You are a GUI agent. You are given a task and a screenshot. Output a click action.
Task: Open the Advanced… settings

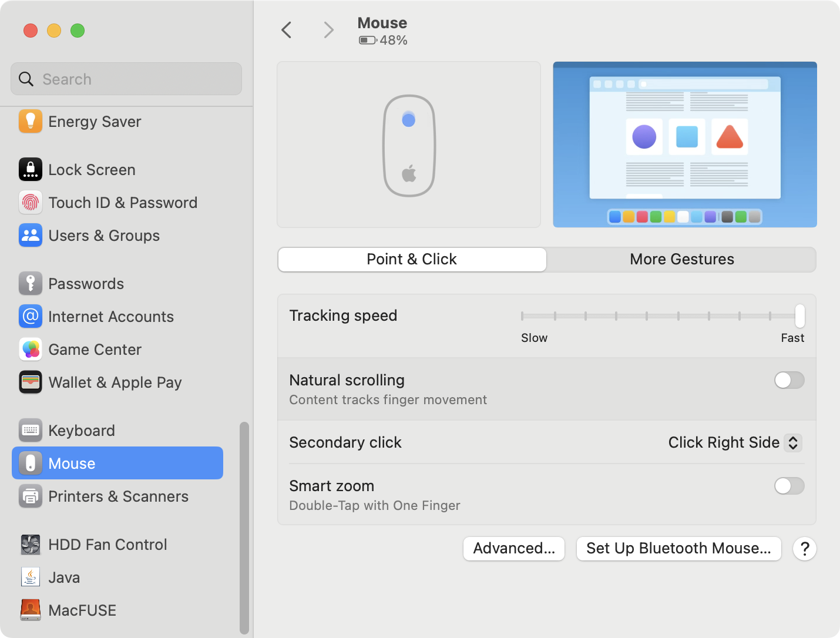pos(514,549)
